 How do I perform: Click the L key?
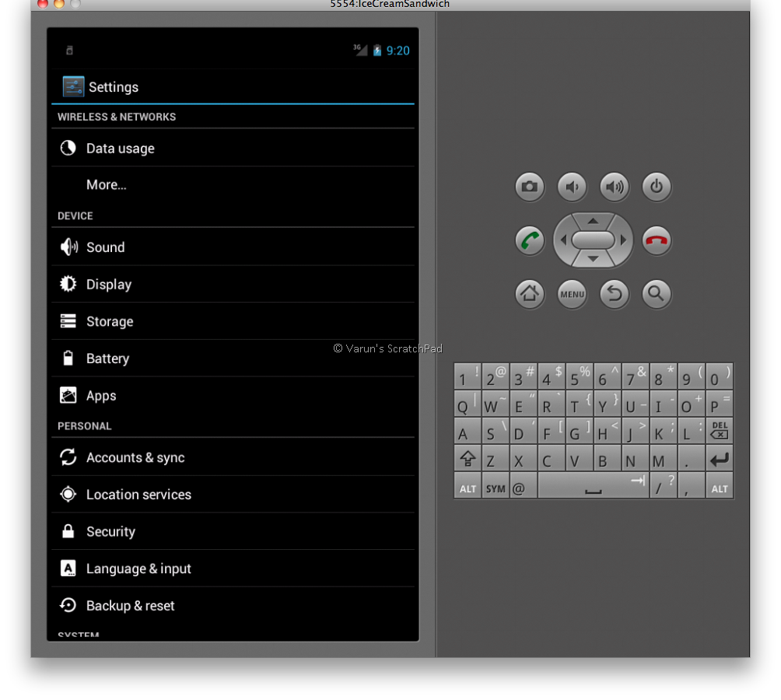(692, 431)
